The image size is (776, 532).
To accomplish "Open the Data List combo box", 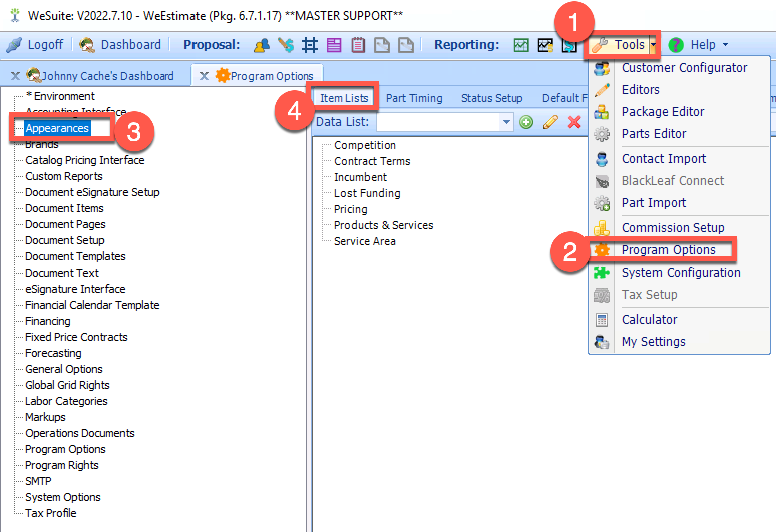I will tap(445, 122).
